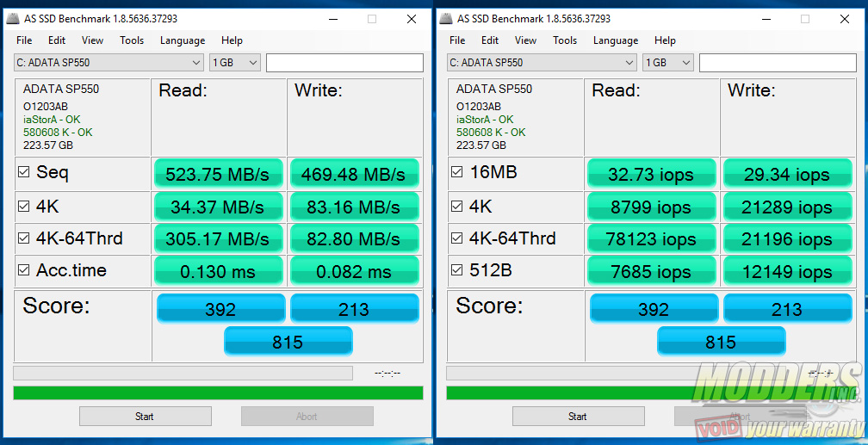The height and width of the screenshot is (445, 868).
Task: Click 4K-64Thrd write result 21196 iops
Action: tap(788, 238)
